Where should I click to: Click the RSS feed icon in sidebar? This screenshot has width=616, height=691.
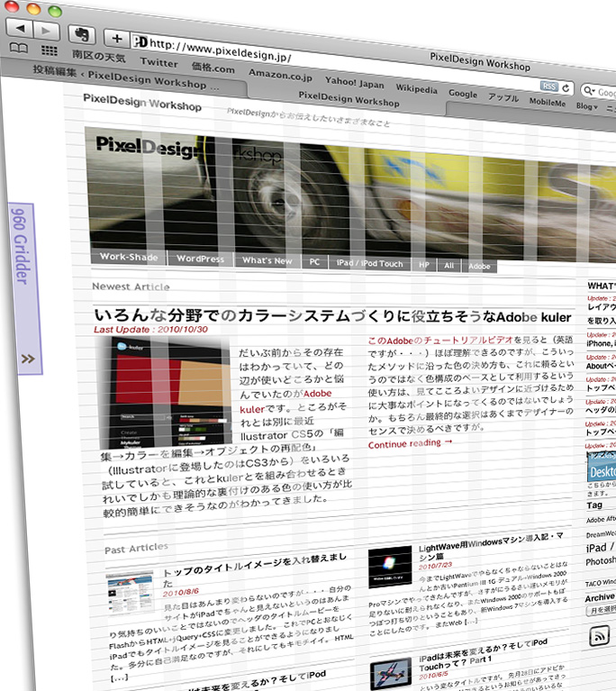[599, 637]
